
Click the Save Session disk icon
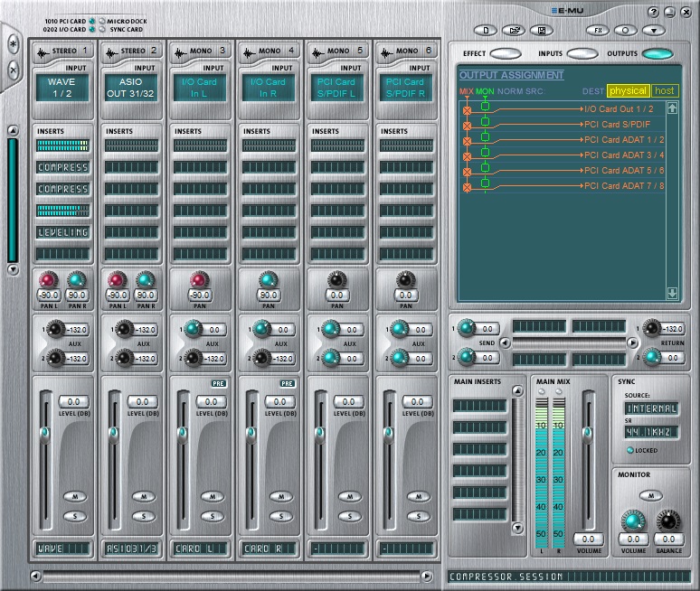[x=542, y=31]
